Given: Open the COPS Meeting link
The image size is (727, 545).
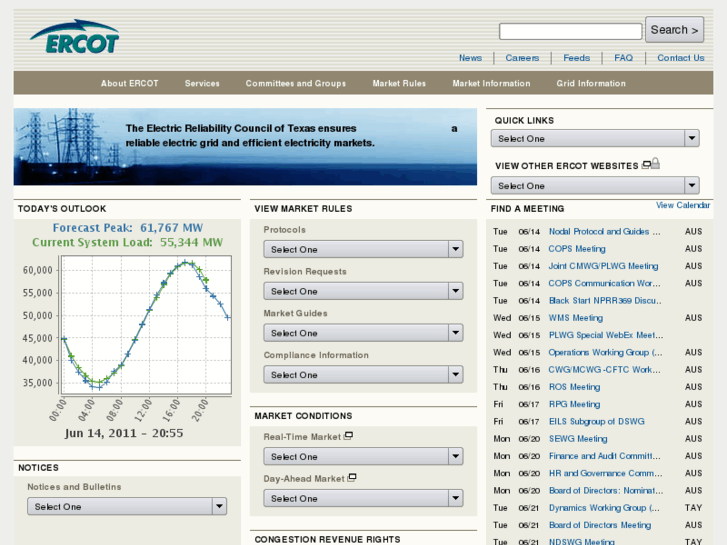Looking at the screenshot, I should (577, 249).
